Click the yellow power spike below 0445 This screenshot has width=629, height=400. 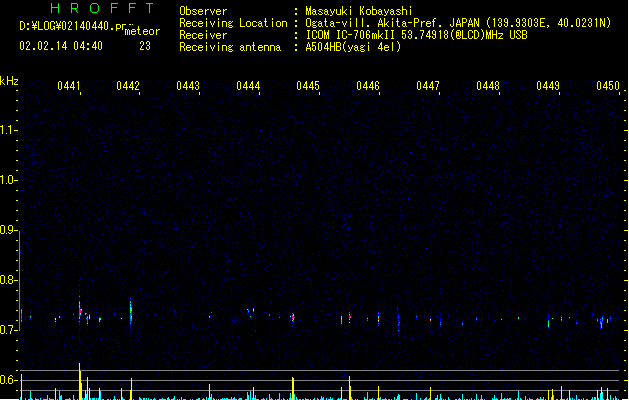pyautogui.click(x=293, y=388)
